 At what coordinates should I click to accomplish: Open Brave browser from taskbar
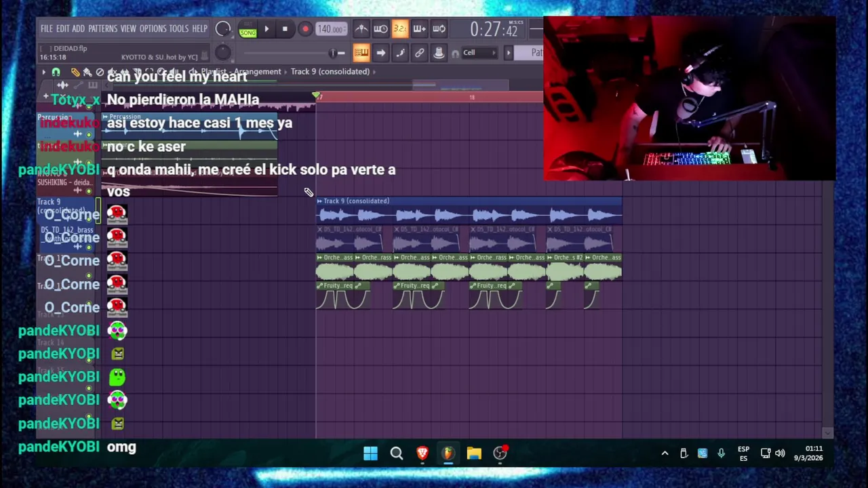pyautogui.click(x=422, y=453)
